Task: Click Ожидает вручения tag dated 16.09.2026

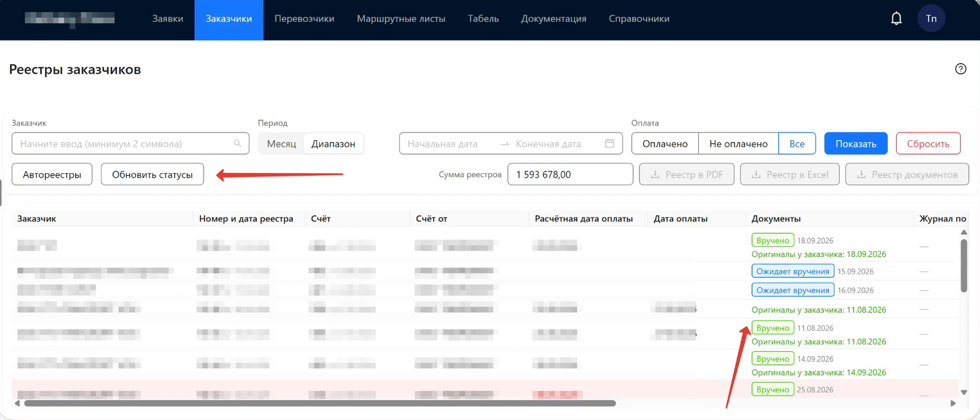Action: [x=793, y=290]
